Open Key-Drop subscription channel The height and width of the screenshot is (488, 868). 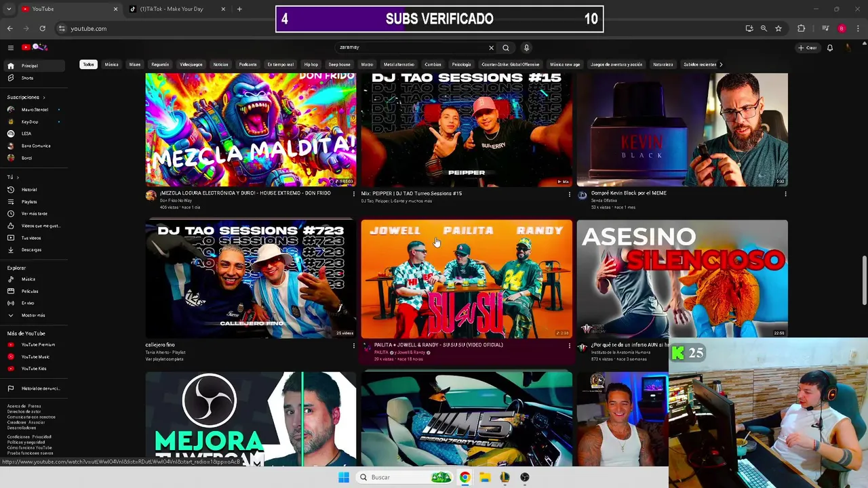[33, 122]
